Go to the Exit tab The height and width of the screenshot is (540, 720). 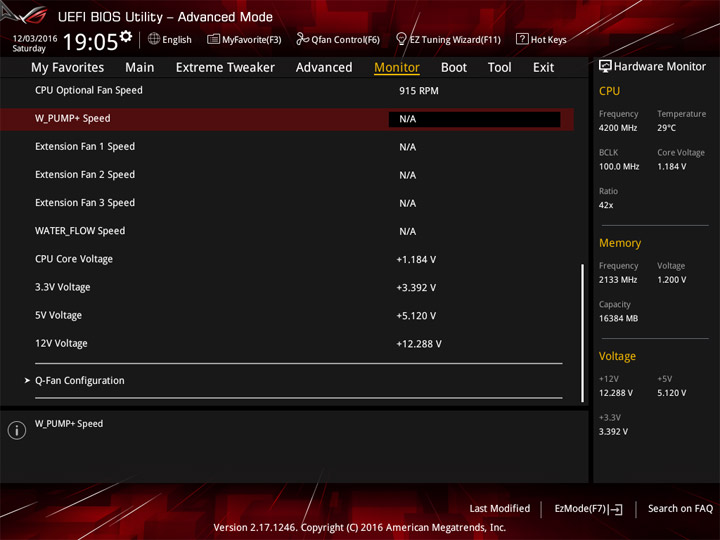(x=543, y=68)
